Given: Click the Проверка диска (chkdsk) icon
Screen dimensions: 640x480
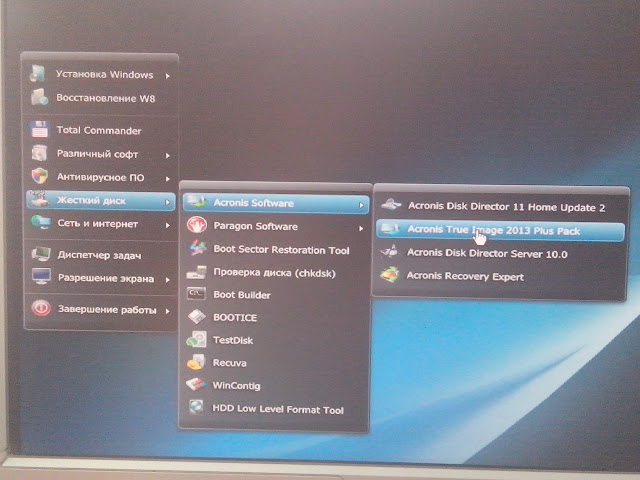Looking at the screenshot, I should coord(197,272).
